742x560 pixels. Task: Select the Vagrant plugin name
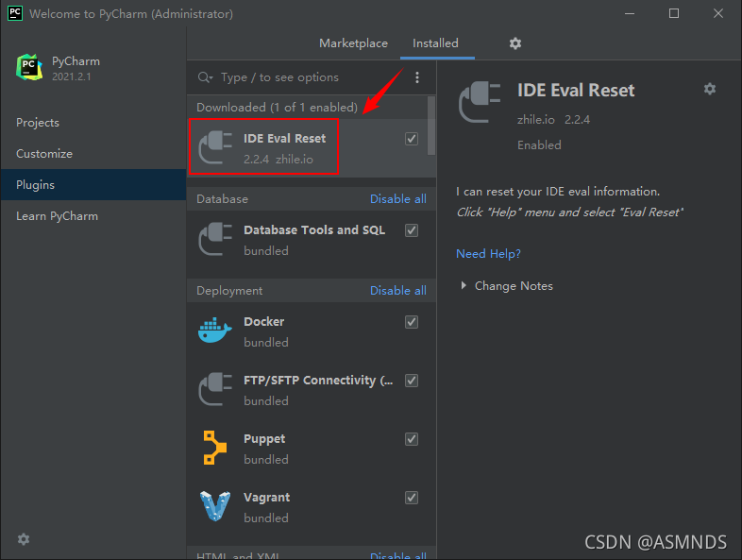coord(267,498)
